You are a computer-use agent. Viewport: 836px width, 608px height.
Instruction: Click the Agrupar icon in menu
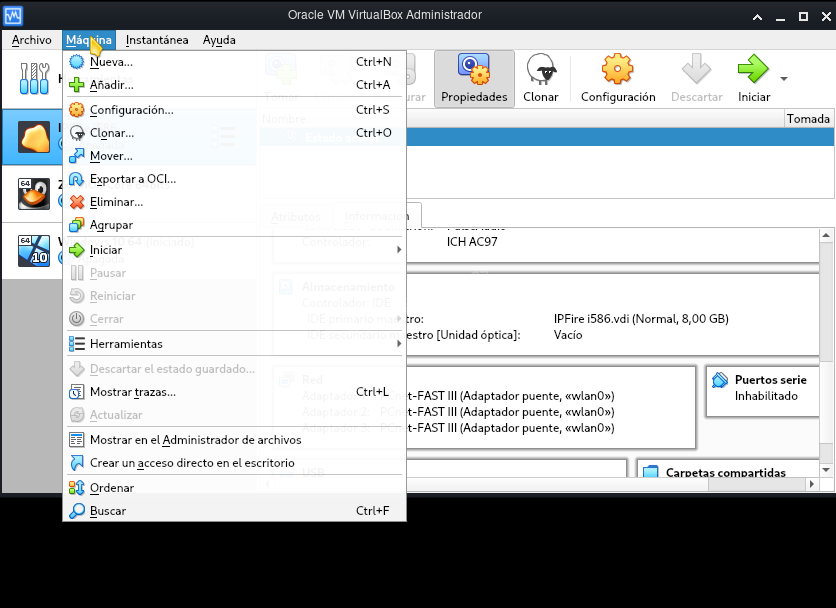(77, 225)
